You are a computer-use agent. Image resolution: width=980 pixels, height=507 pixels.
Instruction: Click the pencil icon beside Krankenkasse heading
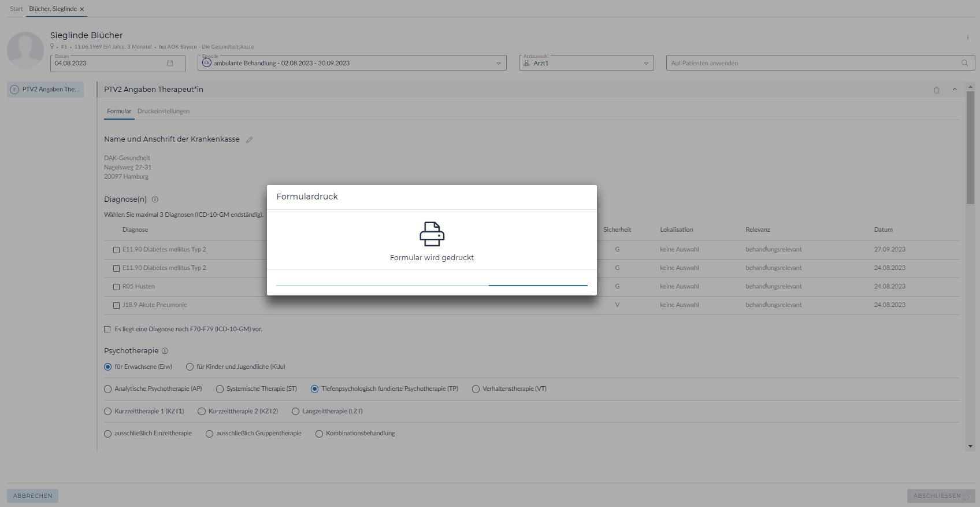pyautogui.click(x=249, y=139)
